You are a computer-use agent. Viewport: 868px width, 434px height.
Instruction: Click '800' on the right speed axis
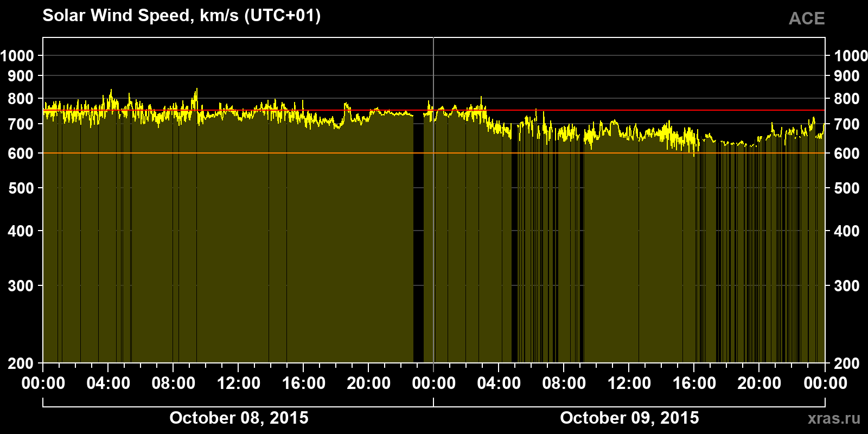coord(847,99)
